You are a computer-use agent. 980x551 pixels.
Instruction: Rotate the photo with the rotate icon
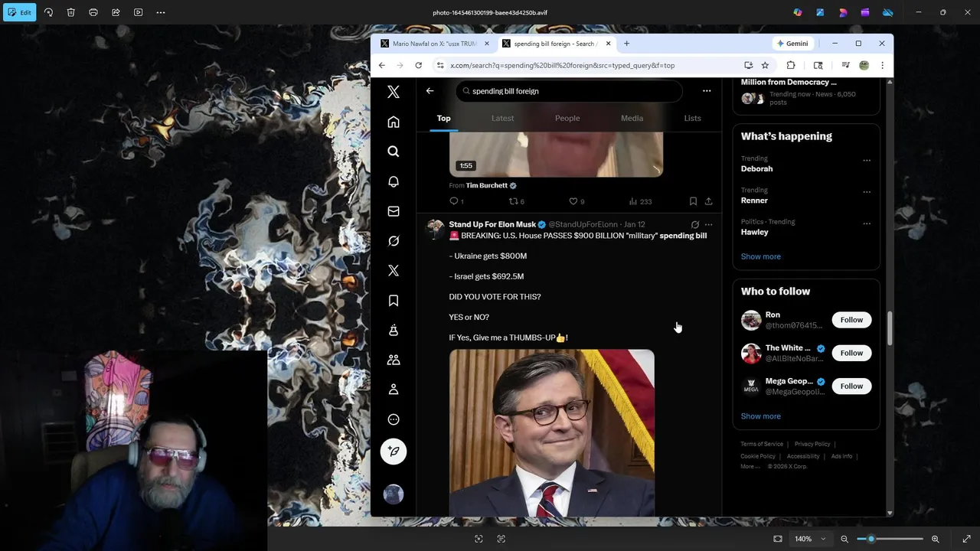click(x=48, y=12)
